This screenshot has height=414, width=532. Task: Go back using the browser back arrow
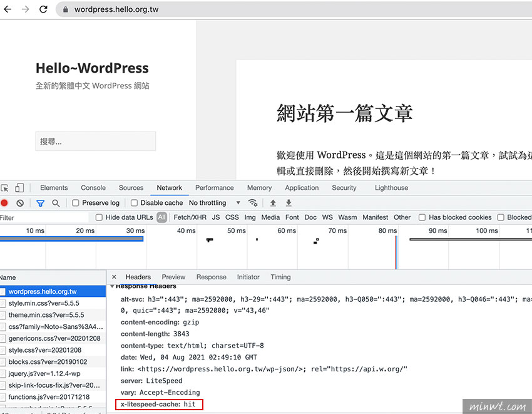[x=8, y=9]
